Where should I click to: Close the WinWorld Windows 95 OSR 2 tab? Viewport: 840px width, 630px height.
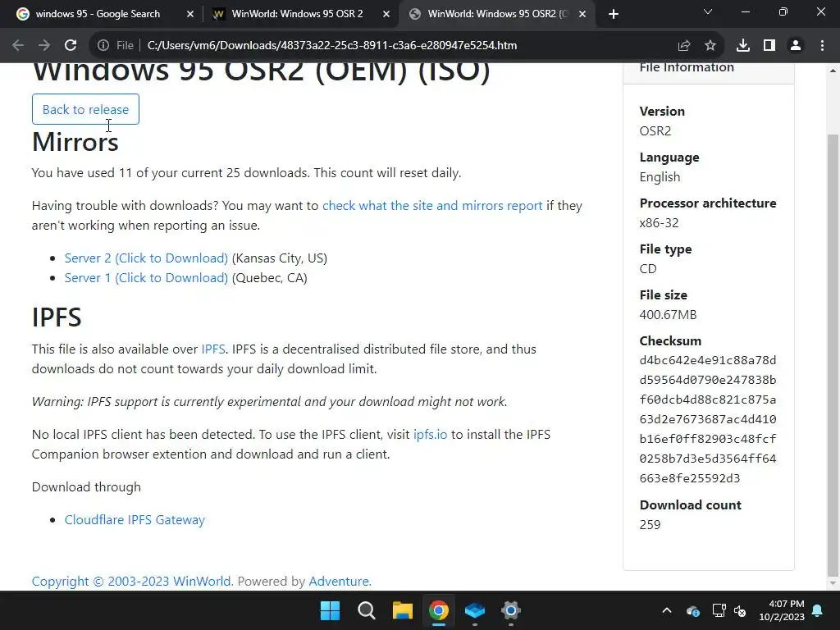(386, 14)
